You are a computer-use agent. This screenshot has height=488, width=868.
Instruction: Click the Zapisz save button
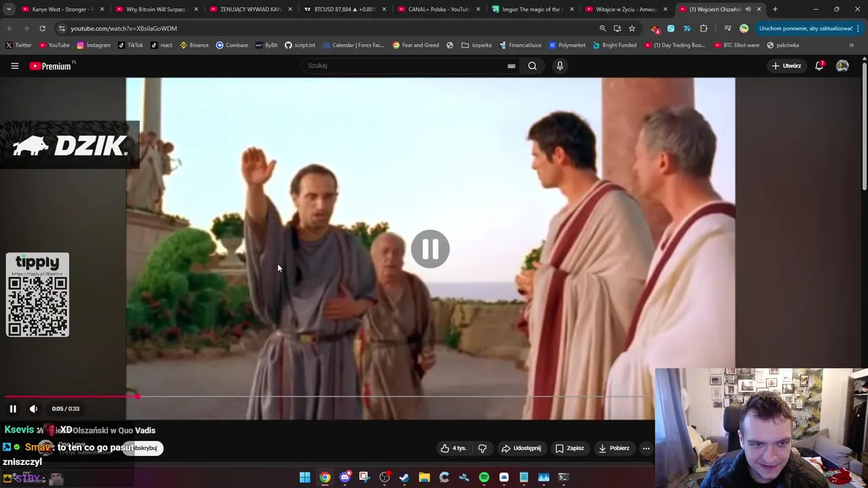[570, 448]
